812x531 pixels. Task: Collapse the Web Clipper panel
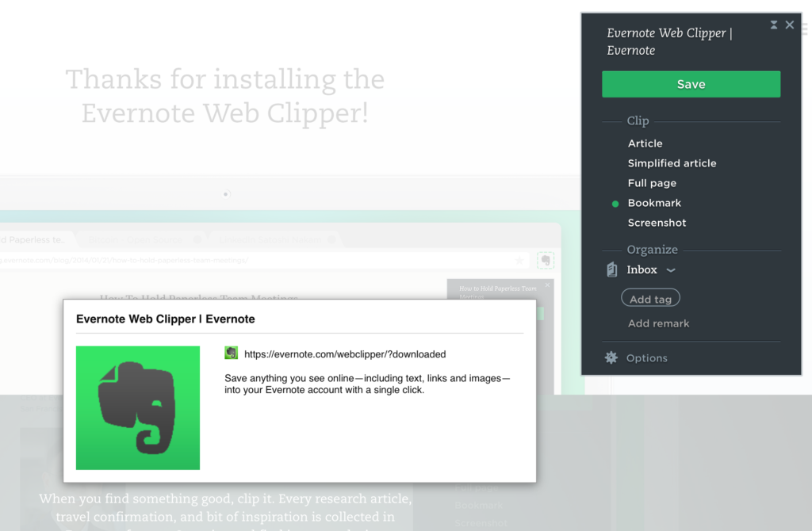(x=774, y=25)
